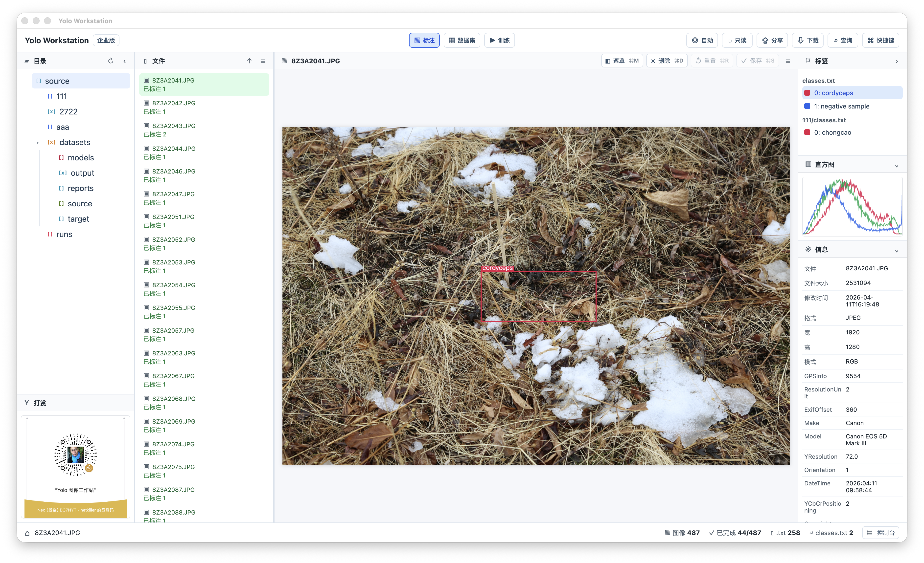This screenshot has height=563, width=924.
Task: Select the blue negative sample swatch
Action: (x=807, y=106)
